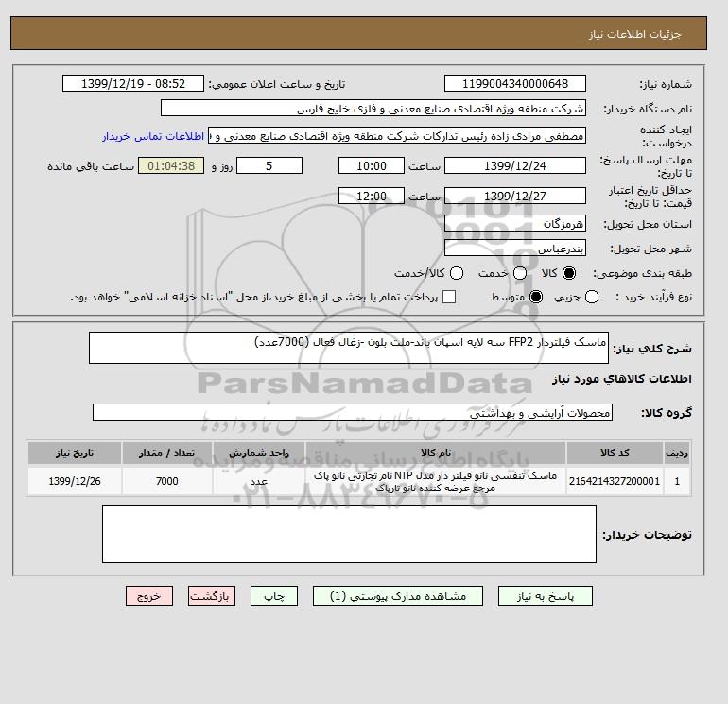The width and height of the screenshot is (728, 704).
Task: Click the کد کالا column header
Action: click(x=615, y=453)
